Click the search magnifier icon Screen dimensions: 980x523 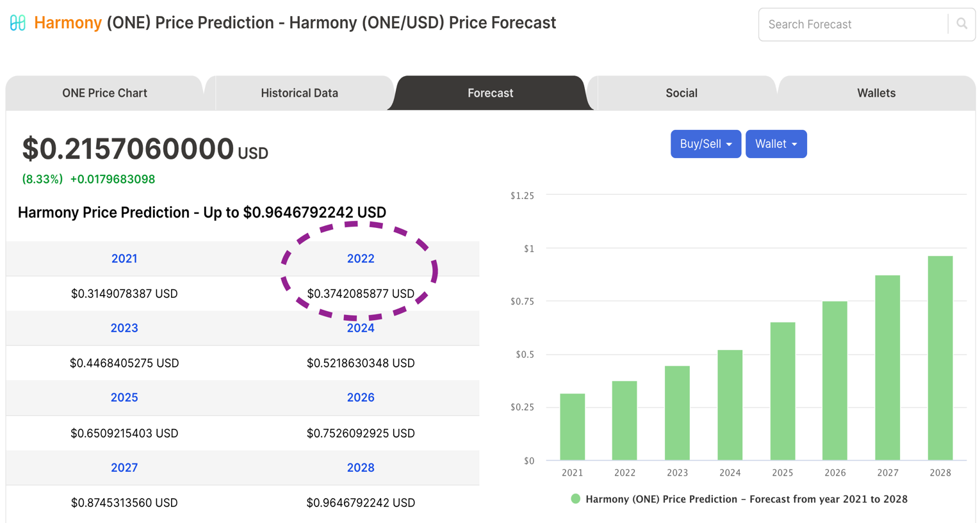(961, 24)
